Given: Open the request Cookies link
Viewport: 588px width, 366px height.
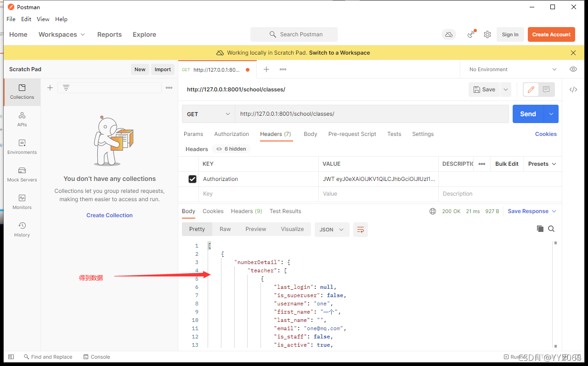Looking at the screenshot, I should coord(546,134).
